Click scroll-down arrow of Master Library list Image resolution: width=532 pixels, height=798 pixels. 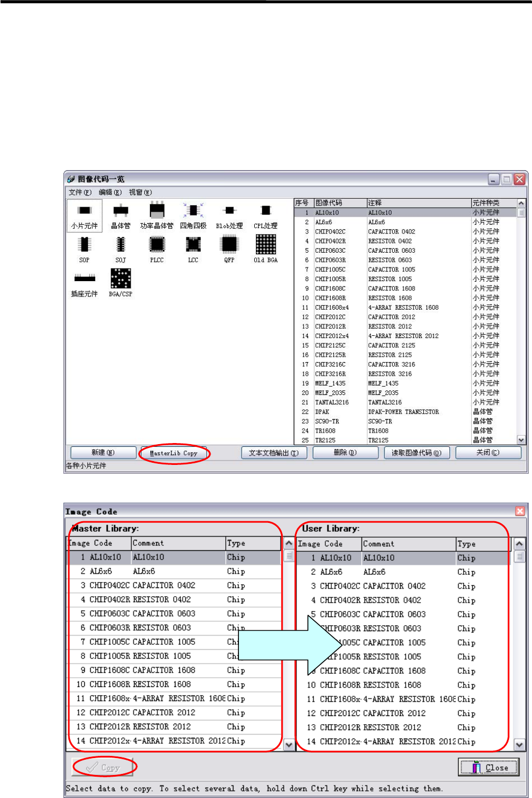[x=289, y=745]
